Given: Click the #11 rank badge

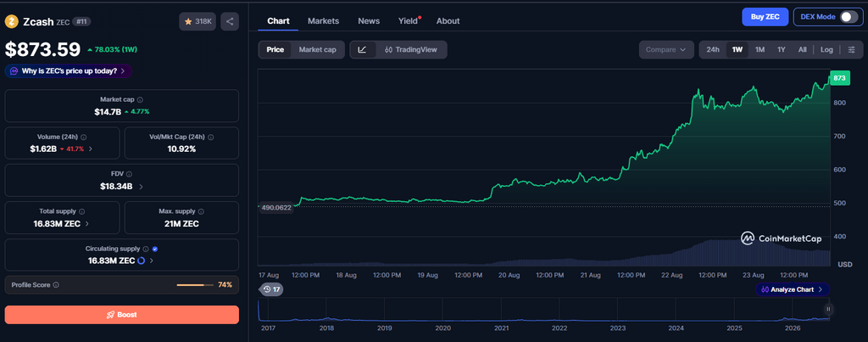Looking at the screenshot, I should 82,21.
